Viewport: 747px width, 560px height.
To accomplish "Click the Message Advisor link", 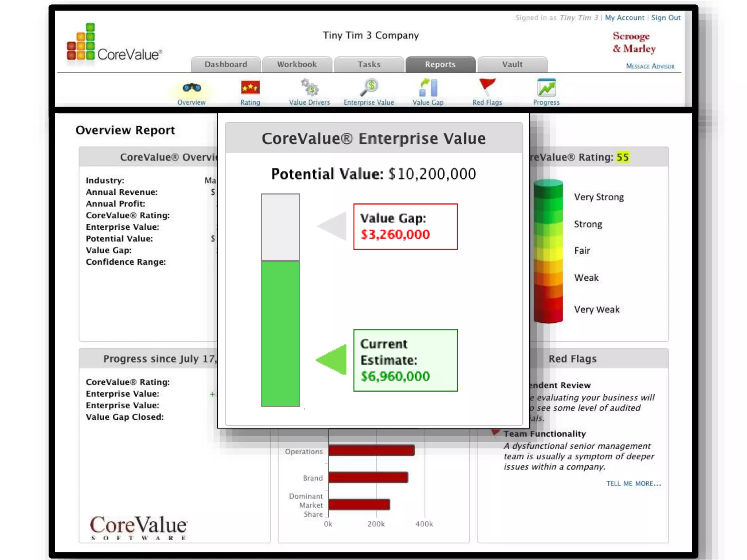I will point(650,66).
